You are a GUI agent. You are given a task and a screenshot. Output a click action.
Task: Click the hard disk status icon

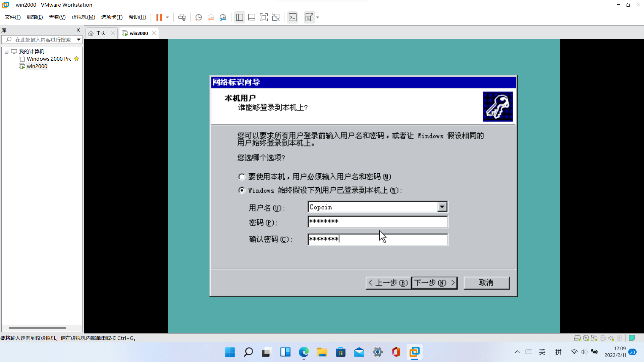point(578,338)
